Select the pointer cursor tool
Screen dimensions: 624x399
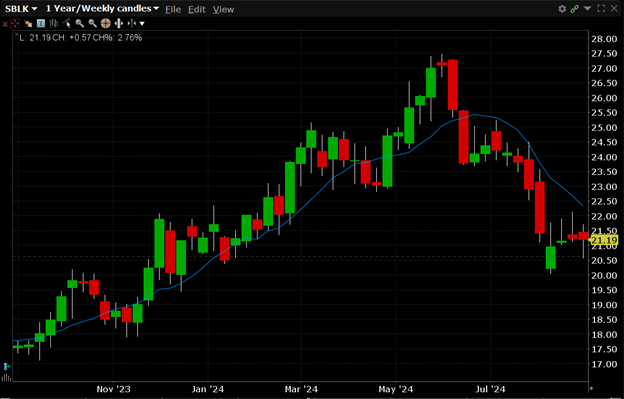click(66, 23)
